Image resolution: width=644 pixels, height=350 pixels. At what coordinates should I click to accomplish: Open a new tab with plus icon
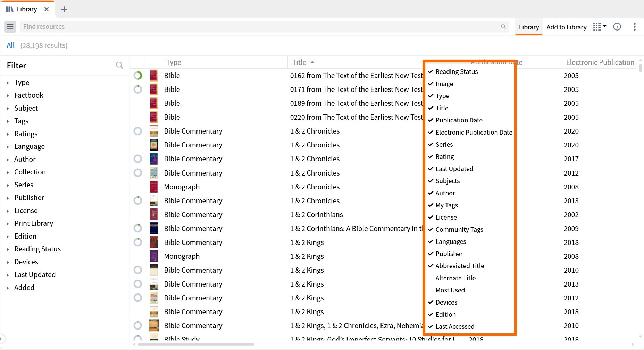64,9
